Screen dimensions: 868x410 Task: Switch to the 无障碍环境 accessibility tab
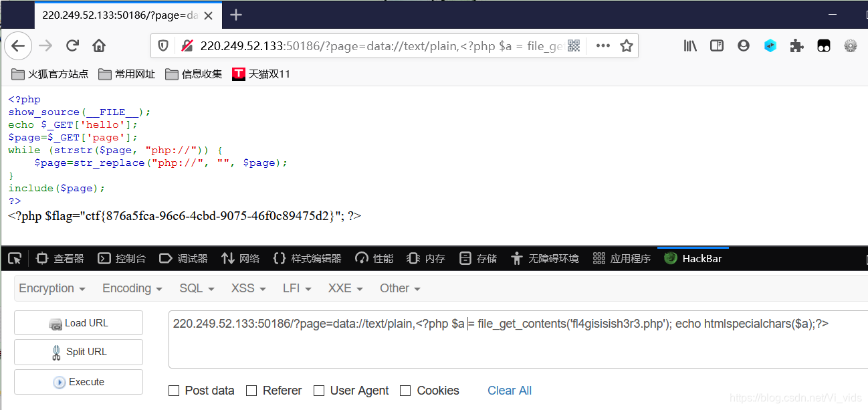[x=544, y=258]
